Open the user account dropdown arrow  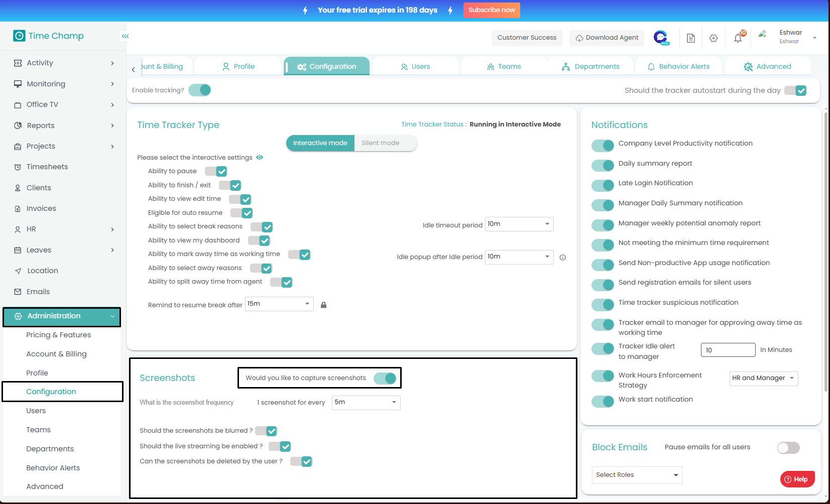click(814, 38)
